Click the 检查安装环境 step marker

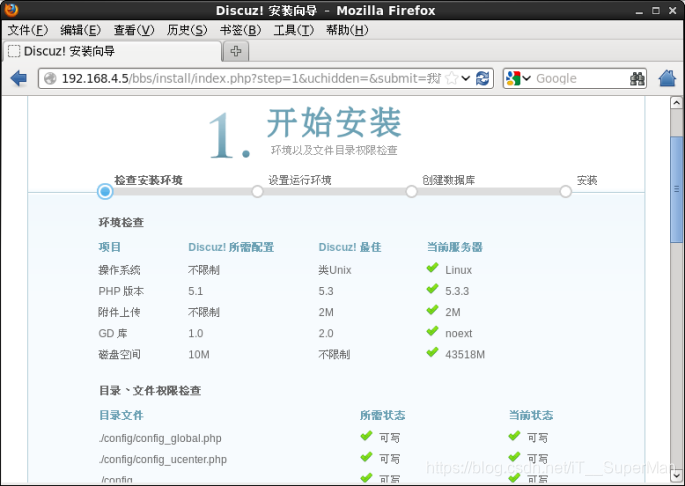point(105,191)
